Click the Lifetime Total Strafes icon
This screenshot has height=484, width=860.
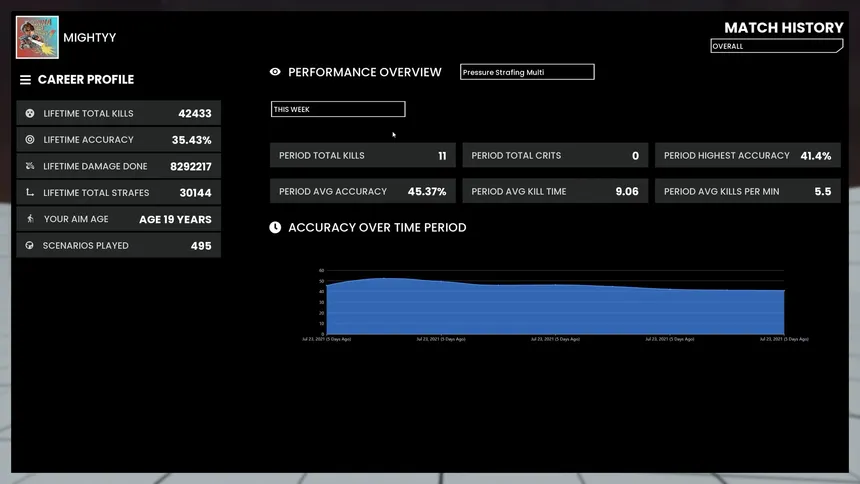click(x=30, y=192)
